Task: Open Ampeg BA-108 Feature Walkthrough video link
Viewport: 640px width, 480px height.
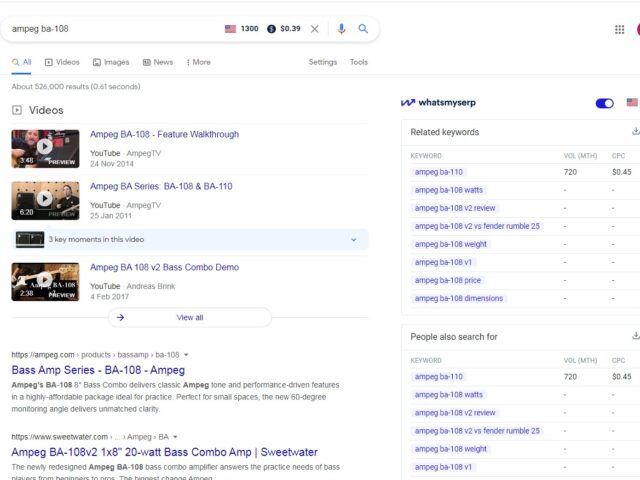Action: click(x=164, y=134)
